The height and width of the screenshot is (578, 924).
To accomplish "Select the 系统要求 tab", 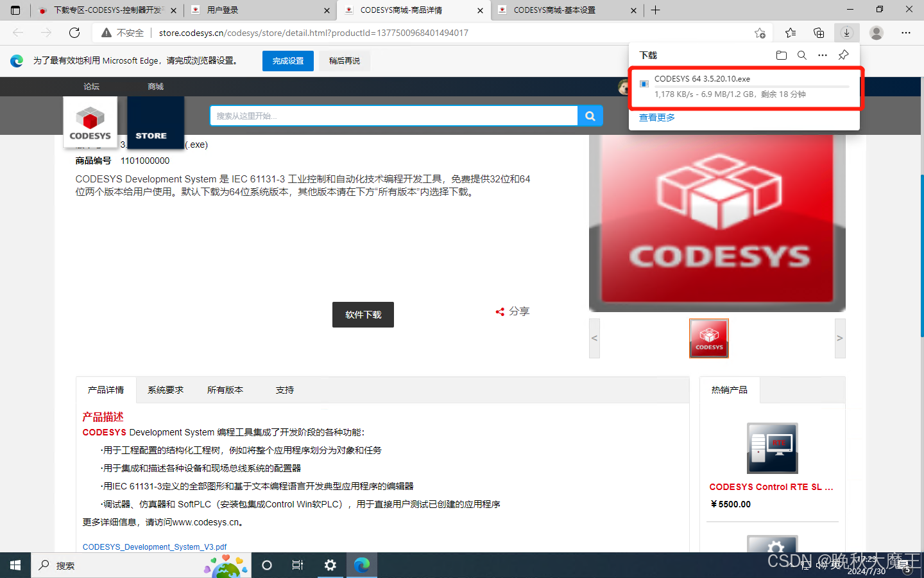I will (x=166, y=390).
